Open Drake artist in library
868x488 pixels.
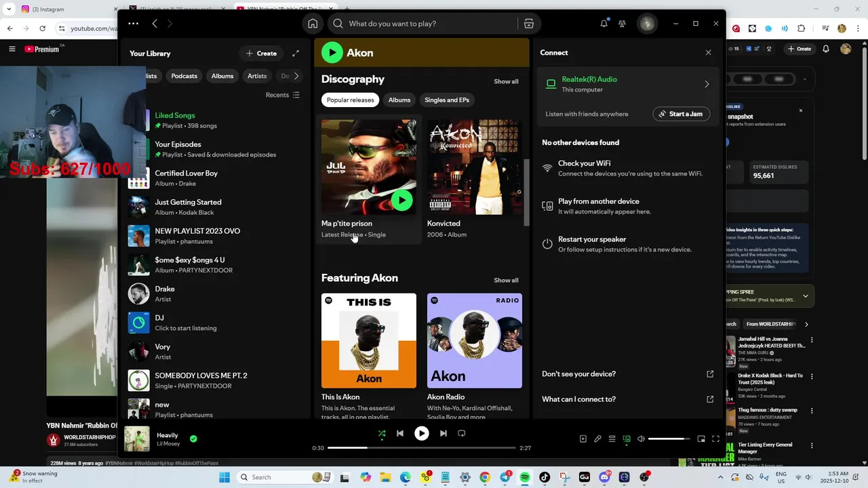[214, 293]
